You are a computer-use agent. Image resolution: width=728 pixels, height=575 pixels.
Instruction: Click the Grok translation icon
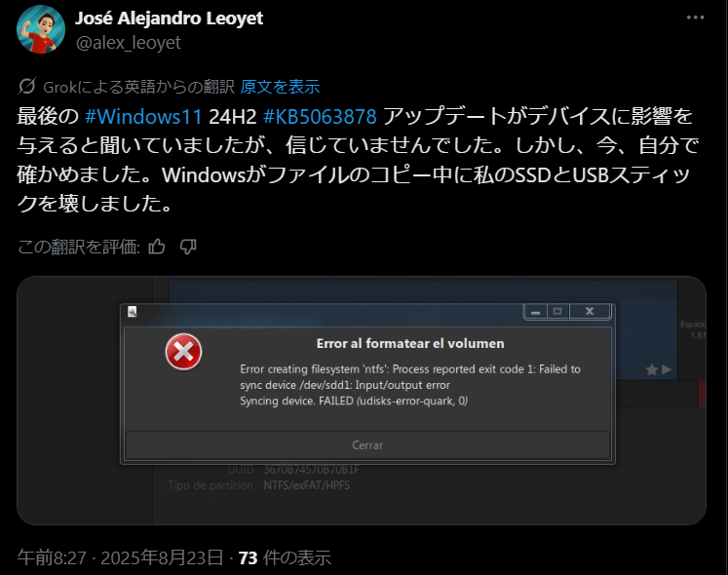pos(27,87)
